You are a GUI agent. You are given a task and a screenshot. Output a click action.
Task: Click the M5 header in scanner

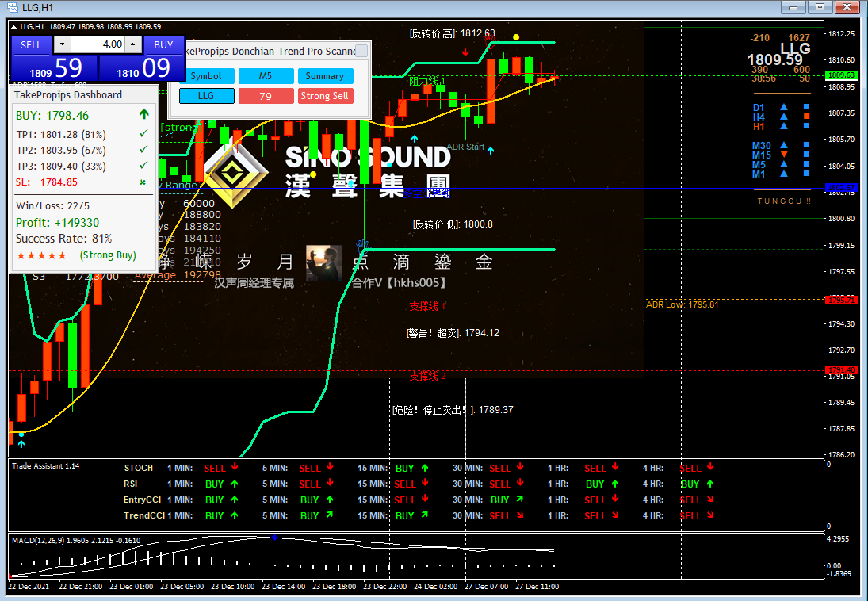[266, 76]
